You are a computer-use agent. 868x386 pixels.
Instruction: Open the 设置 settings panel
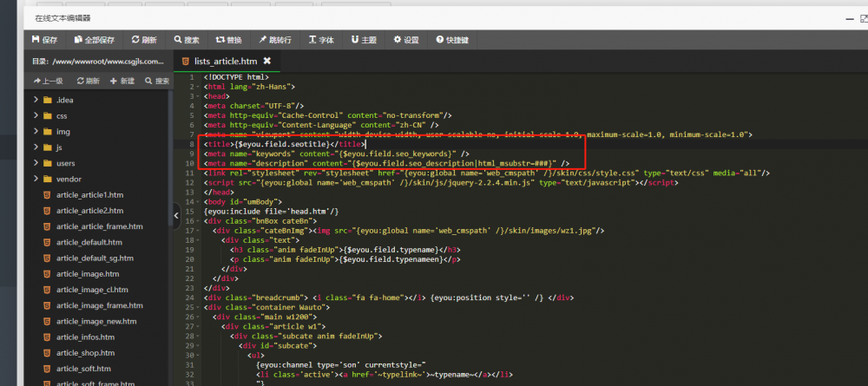pyautogui.click(x=406, y=40)
